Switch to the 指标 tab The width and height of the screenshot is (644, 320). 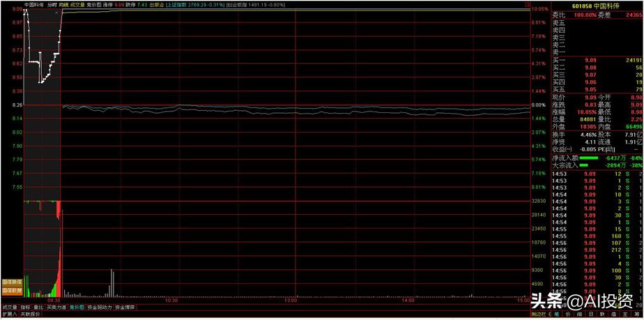pyautogui.click(x=26, y=307)
